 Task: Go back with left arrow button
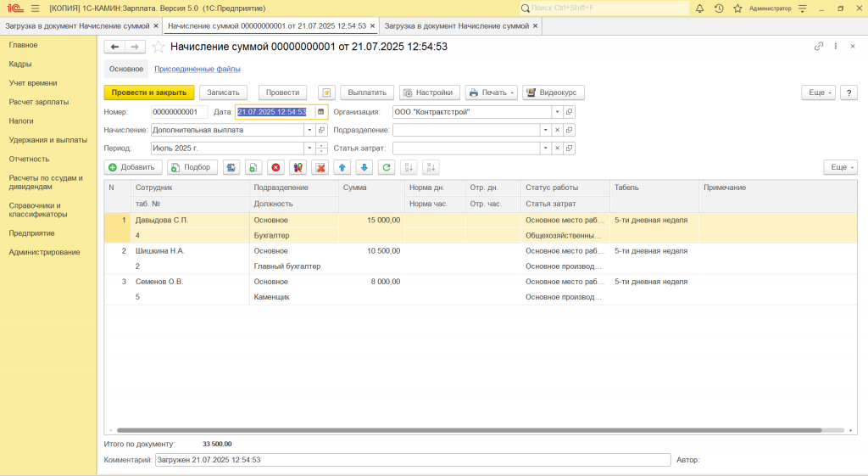[114, 48]
